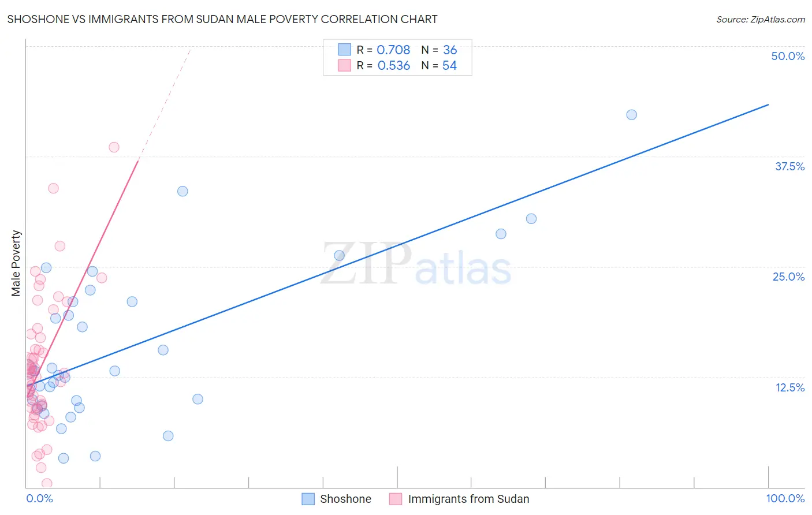Viewport: 812px width, 515px height.
Task: Click the pink R = 0.536 legend box
Action: tap(344, 65)
